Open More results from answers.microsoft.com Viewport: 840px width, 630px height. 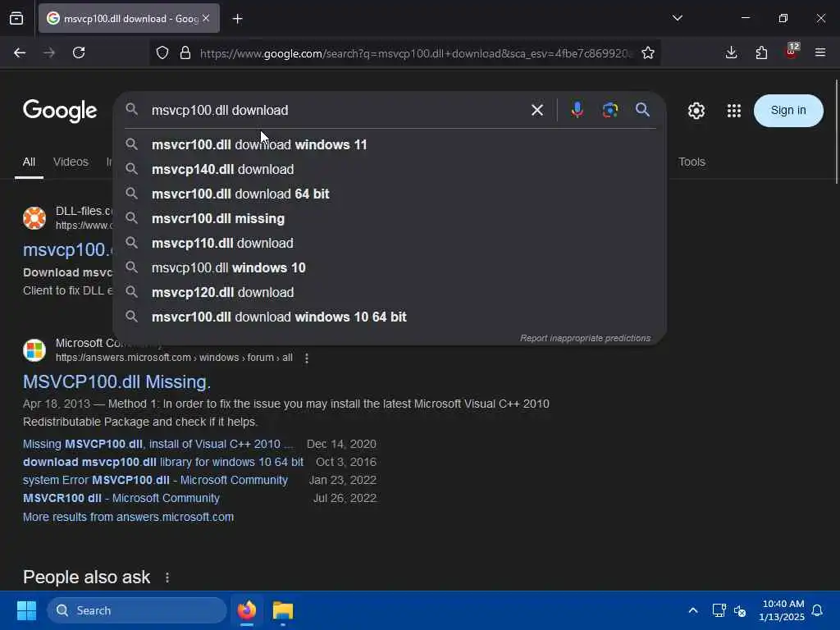click(x=128, y=517)
